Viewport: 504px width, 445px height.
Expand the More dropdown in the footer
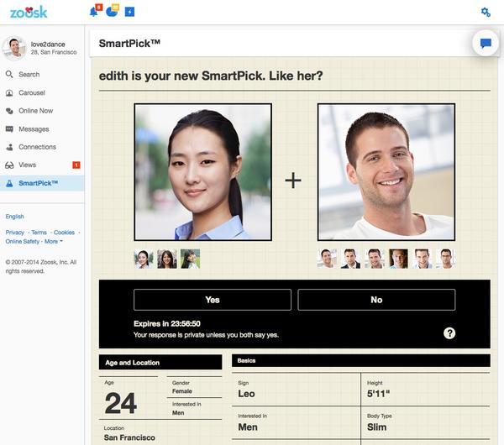coord(54,242)
